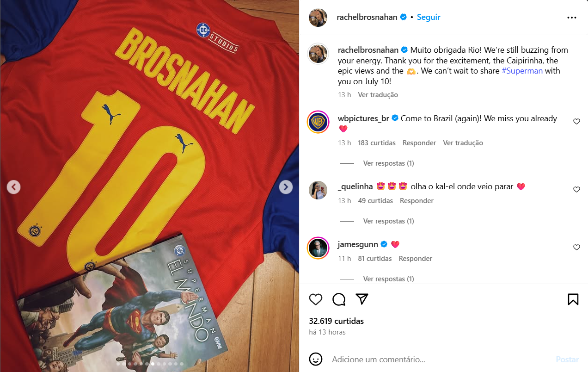
Task: Expand replies under jamesgunn comment
Action: [x=388, y=279]
